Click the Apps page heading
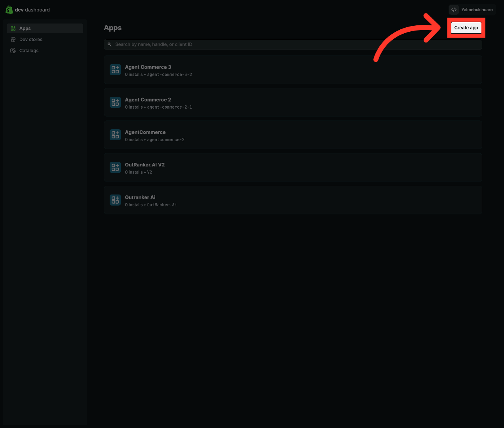Screen dimensions: 504x428 (113, 28)
